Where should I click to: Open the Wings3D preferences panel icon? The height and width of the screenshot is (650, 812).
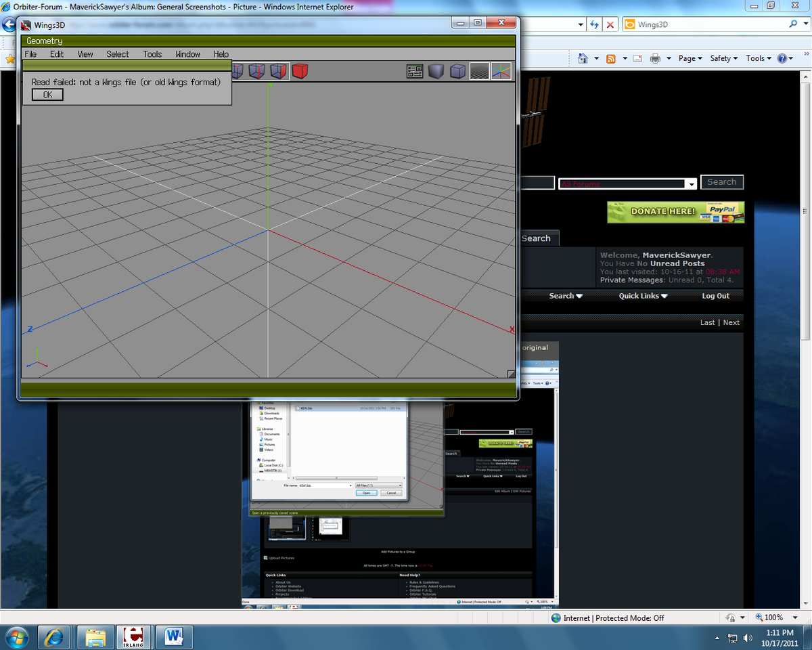coord(415,71)
